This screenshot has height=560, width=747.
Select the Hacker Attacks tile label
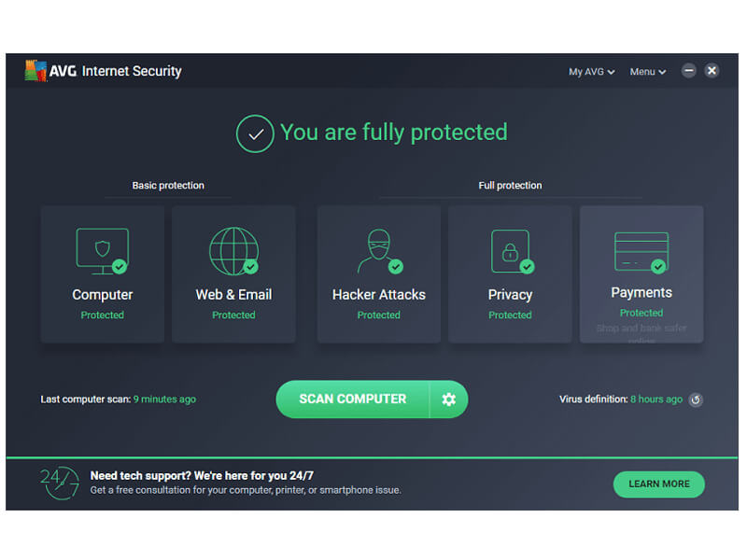point(379,294)
